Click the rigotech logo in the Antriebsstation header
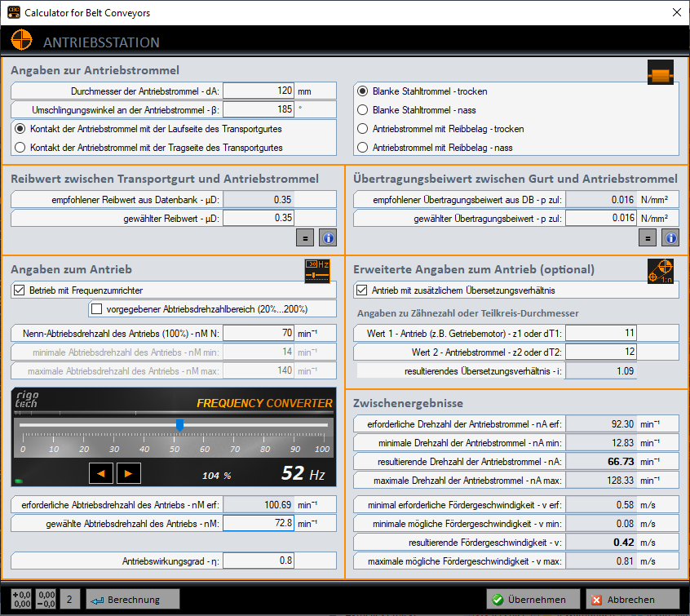Screen dimensions: 690x616 click(21, 40)
